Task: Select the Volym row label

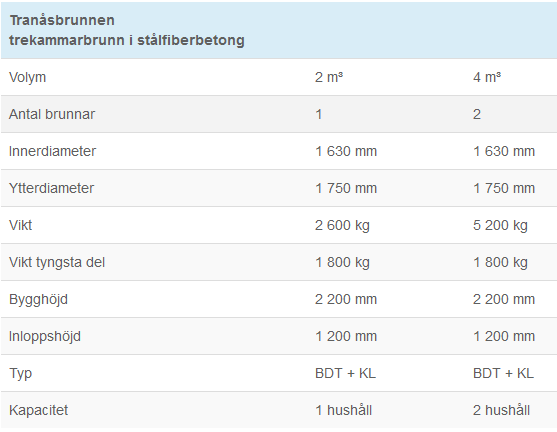Action: (27, 77)
